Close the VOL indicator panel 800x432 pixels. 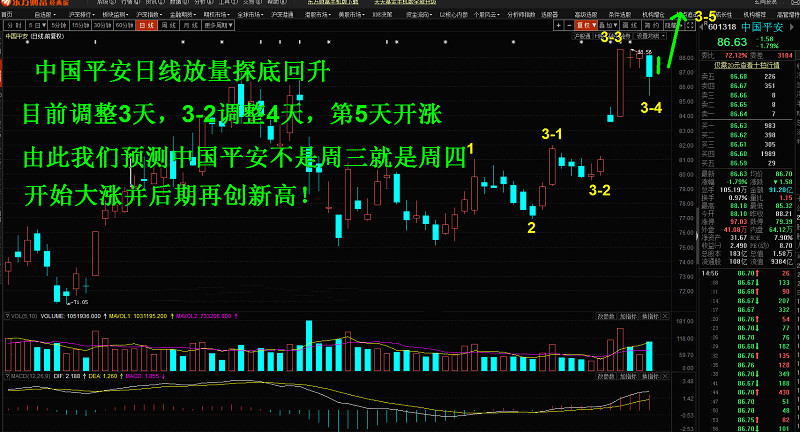tap(665, 316)
